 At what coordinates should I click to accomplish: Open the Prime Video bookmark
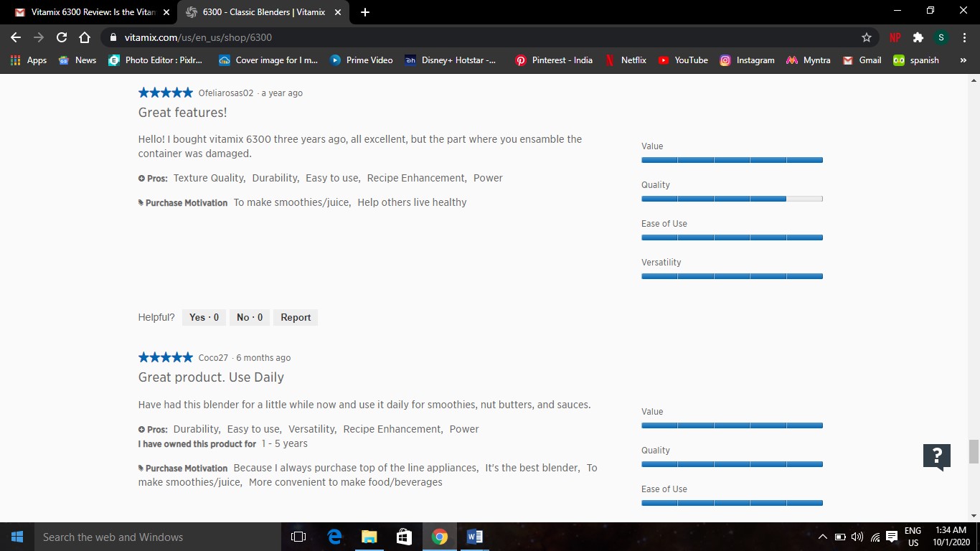(362, 60)
